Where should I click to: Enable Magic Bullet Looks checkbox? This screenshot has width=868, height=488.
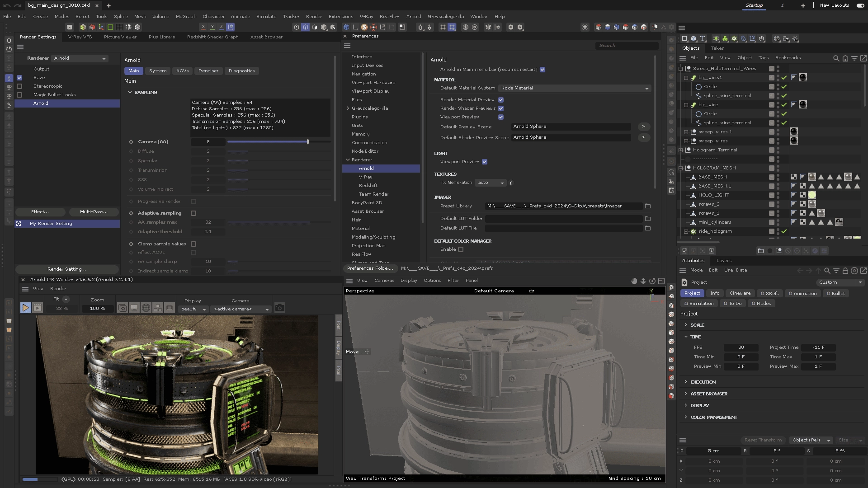(19, 95)
